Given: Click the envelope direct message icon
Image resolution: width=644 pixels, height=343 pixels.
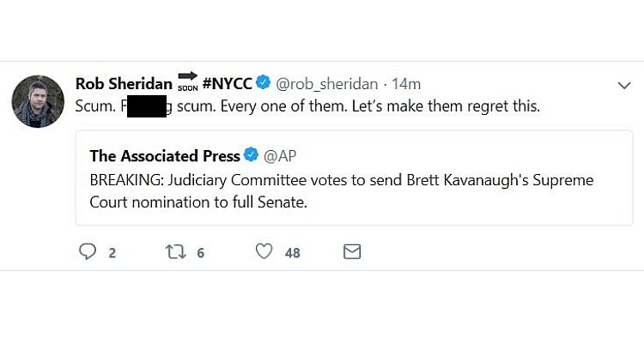Looking at the screenshot, I should [352, 252].
